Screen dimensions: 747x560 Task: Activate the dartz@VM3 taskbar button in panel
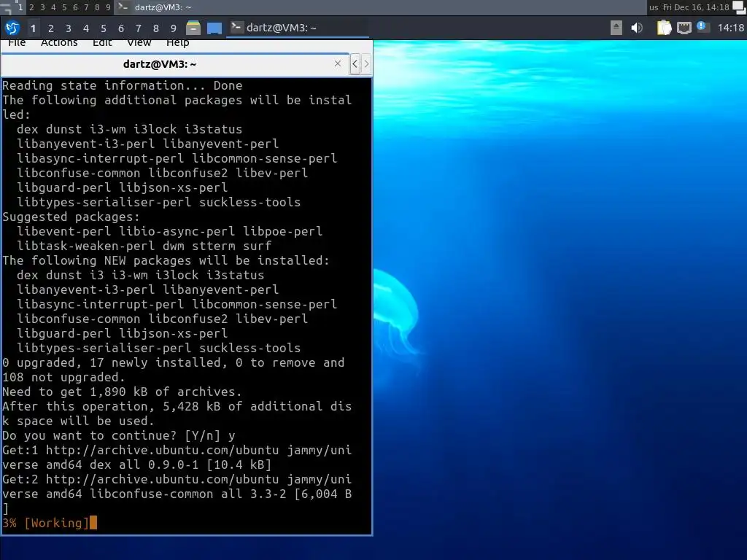298,28
